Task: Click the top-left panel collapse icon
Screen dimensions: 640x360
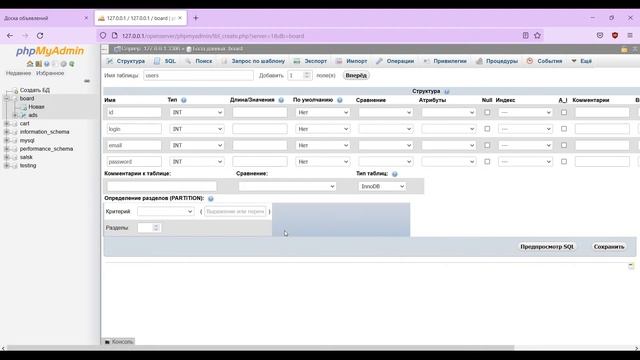Action: click(105, 49)
